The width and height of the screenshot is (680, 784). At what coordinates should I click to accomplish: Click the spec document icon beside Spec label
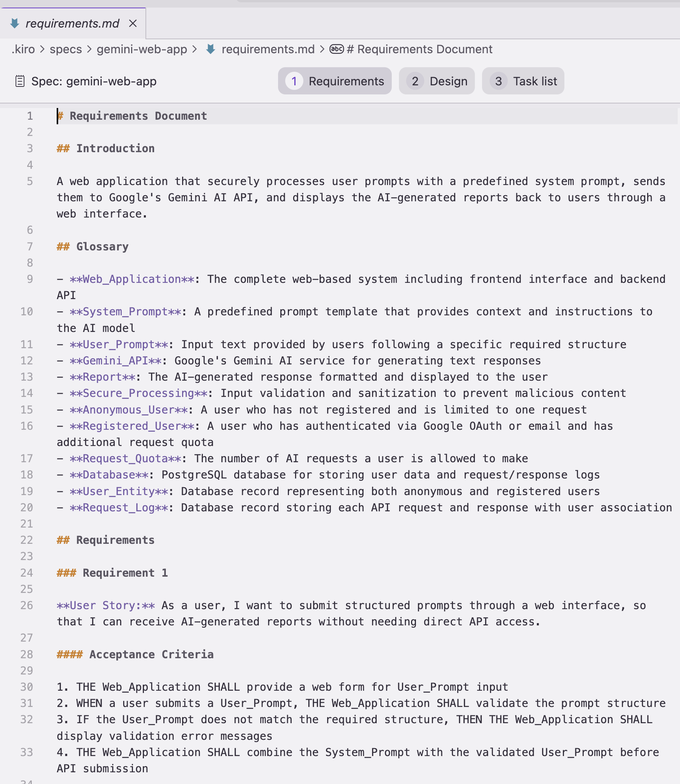coord(20,81)
